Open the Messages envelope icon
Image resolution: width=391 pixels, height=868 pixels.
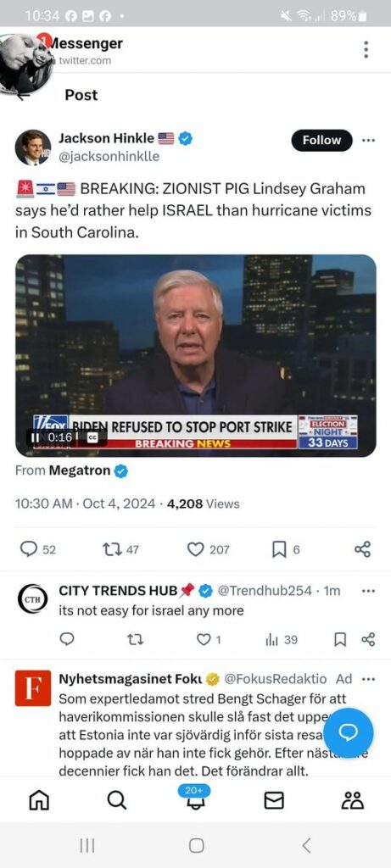274,800
